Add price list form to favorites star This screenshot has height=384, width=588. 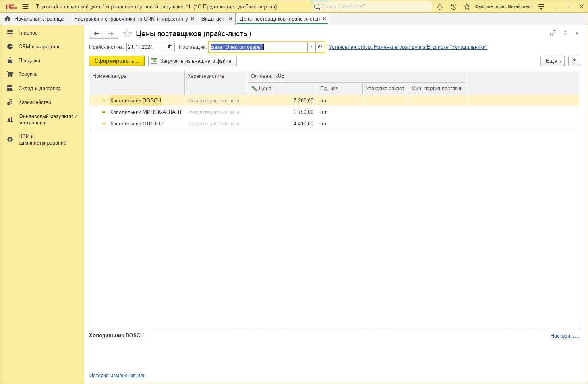pos(127,34)
